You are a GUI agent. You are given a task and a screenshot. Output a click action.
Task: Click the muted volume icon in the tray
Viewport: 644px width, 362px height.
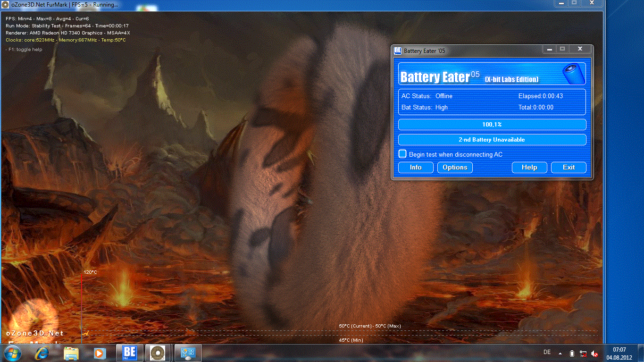click(594, 353)
